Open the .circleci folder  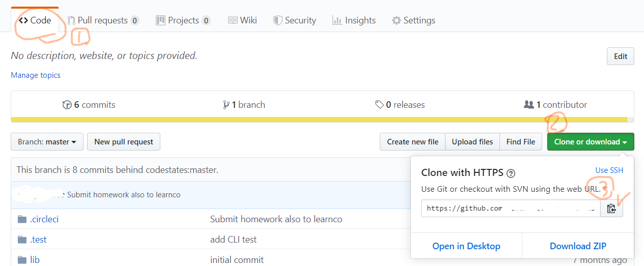[44, 219]
